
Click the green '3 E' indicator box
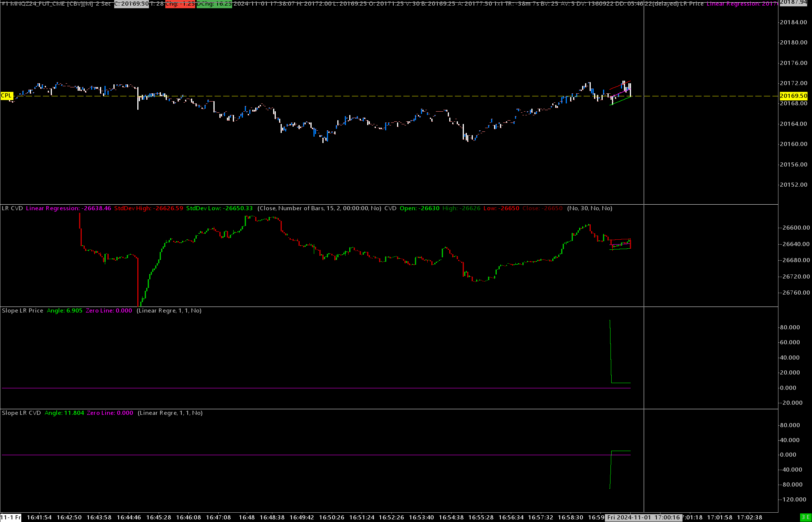pyautogui.click(x=805, y=517)
